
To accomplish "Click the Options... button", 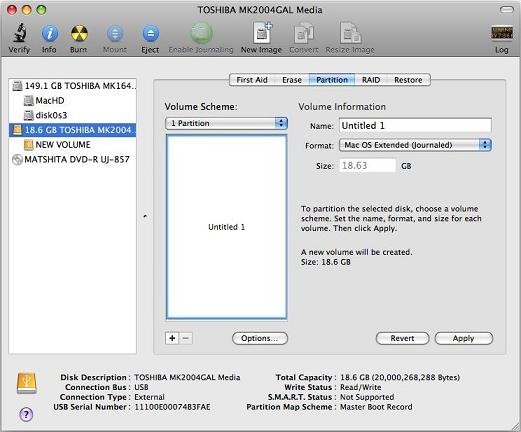I will pyautogui.click(x=260, y=338).
